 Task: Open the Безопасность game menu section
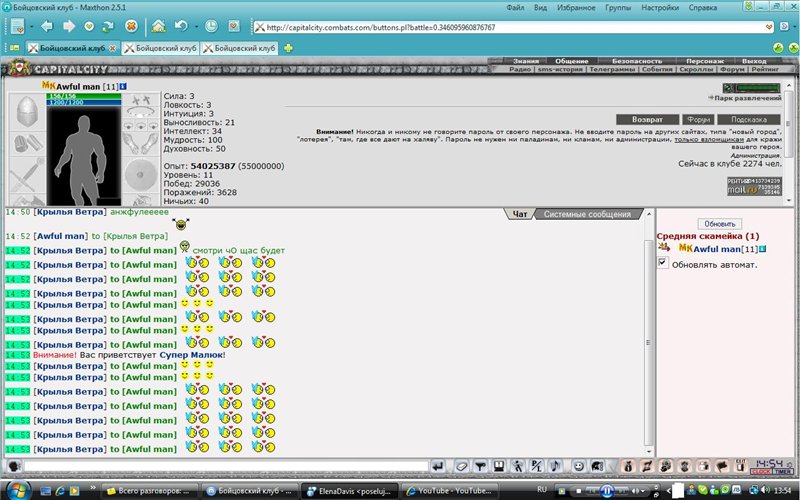(637, 61)
